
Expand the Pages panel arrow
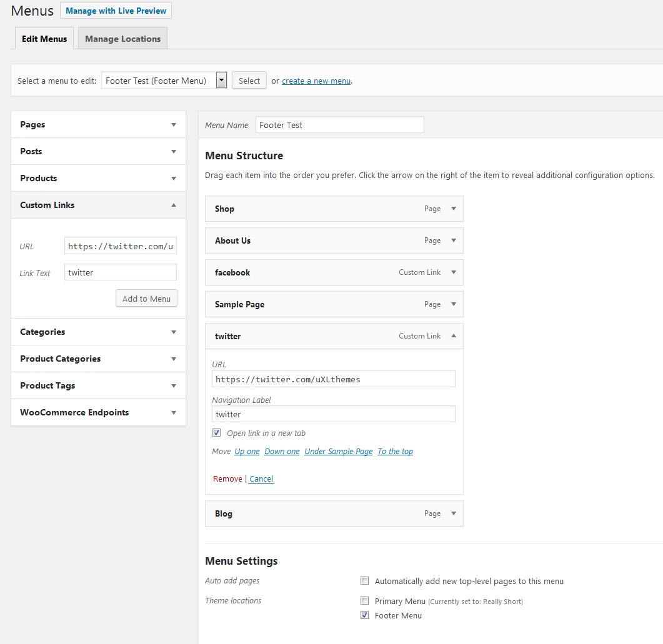click(174, 125)
